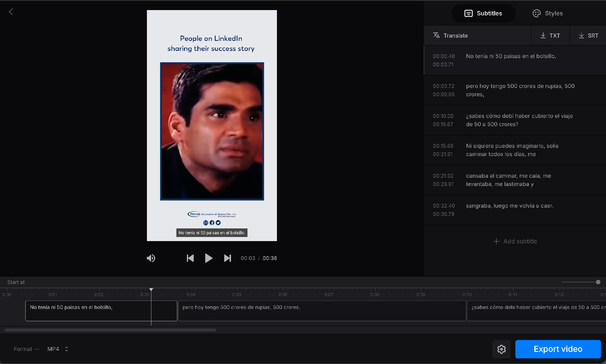The height and width of the screenshot is (364, 606).
Task: Click end time 00:21.91
Action: click(443, 154)
